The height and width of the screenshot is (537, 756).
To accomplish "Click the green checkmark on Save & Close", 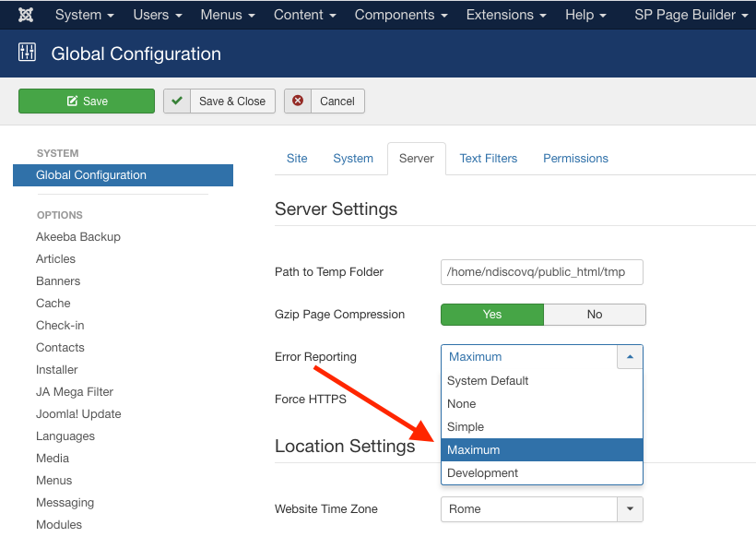I will [x=177, y=101].
